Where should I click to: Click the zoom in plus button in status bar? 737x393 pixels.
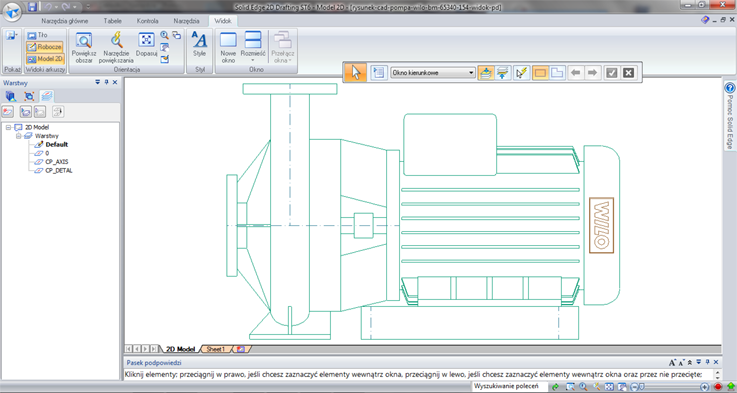pos(705,387)
